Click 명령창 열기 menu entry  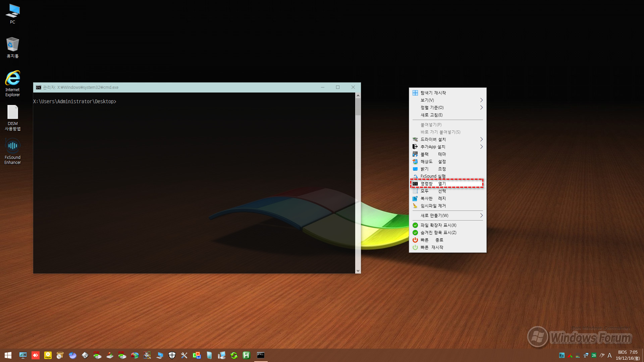[x=447, y=184]
